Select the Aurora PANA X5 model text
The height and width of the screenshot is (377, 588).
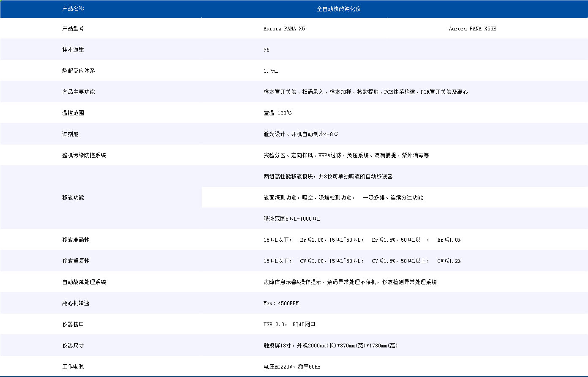[284, 29]
